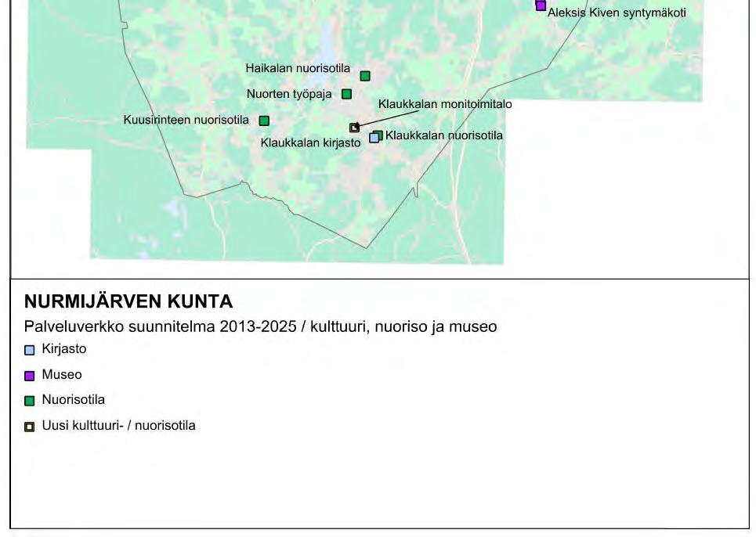The width and height of the screenshot is (756, 537).
Task: Select the 'Klaukkalan nuorisotila' map label
Action: (444, 135)
